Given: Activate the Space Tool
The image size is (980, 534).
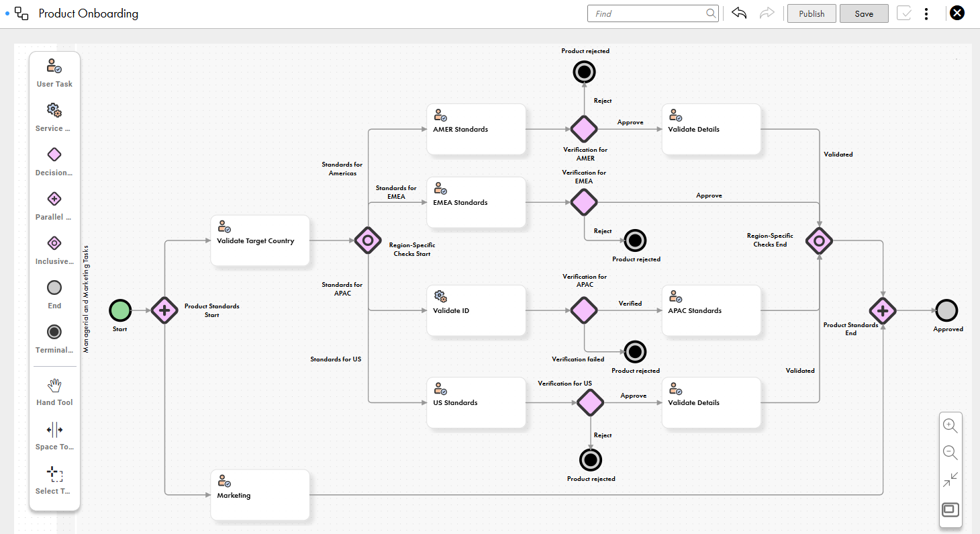Looking at the screenshot, I should pyautogui.click(x=54, y=429).
